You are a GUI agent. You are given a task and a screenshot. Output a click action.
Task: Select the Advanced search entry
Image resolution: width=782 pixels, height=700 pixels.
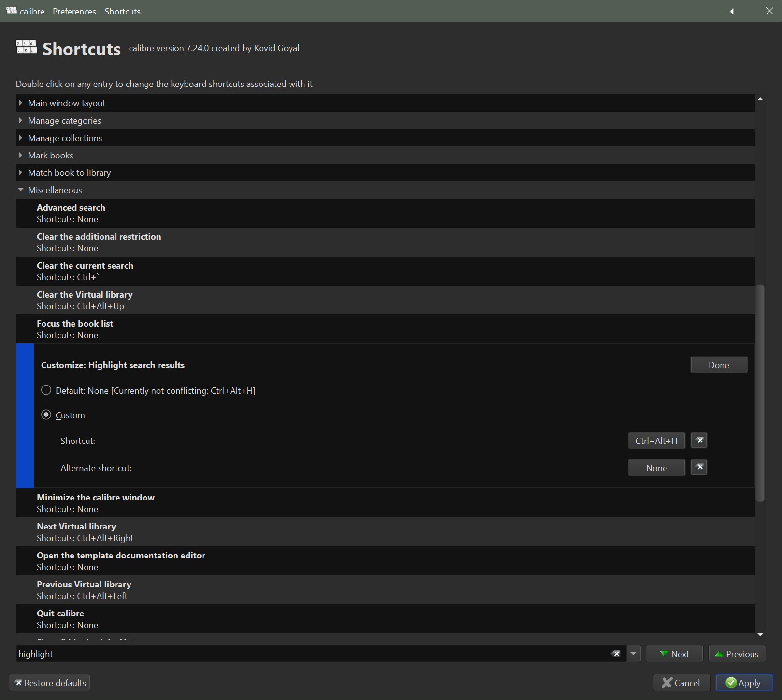[x=386, y=213]
